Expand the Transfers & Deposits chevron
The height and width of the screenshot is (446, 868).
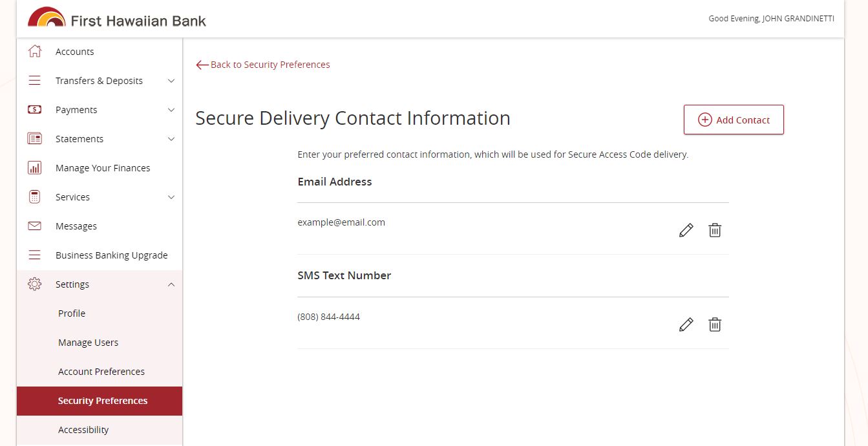(x=171, y=81)
